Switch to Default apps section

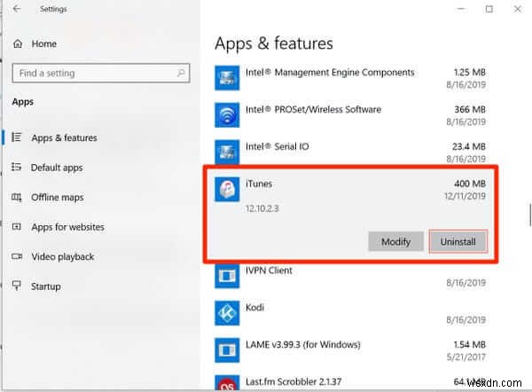(57, 168)
